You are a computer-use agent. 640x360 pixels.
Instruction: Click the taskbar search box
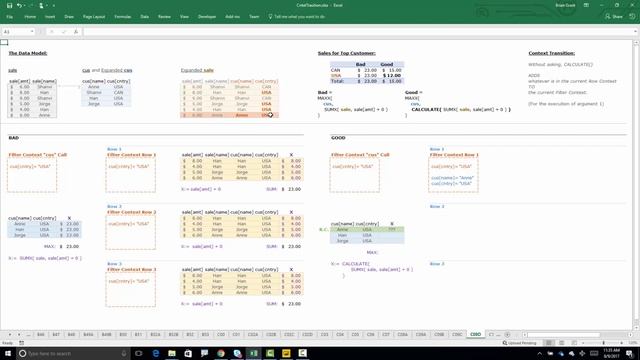tap(73, 353)
